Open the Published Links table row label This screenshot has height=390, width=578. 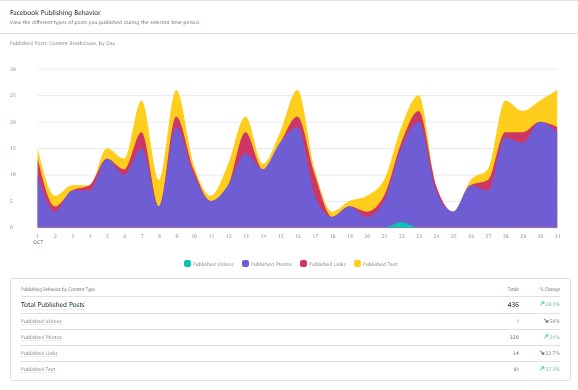click(39, 353)
